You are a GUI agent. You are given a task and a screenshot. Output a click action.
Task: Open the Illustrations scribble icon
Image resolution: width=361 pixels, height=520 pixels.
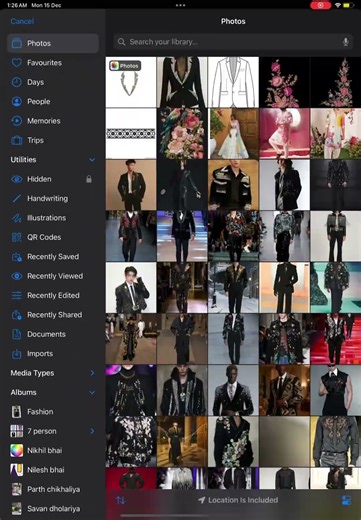17,218
